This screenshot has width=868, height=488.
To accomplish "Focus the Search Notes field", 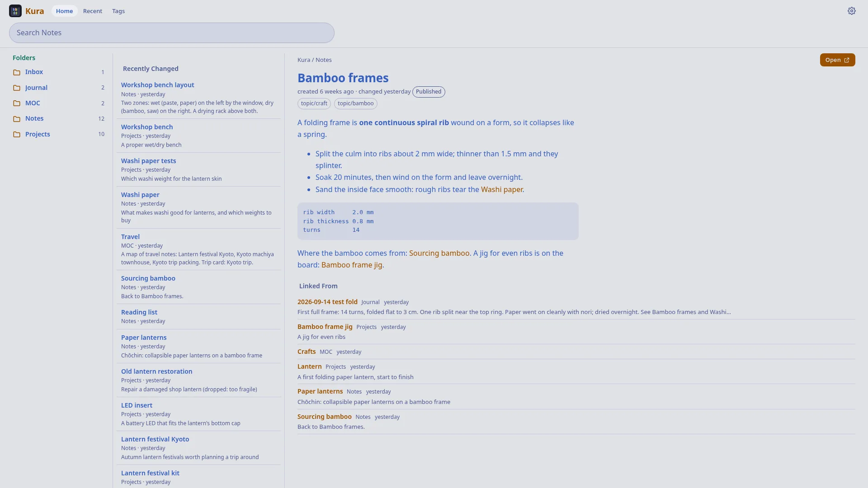I will click(x=172, y=33).
